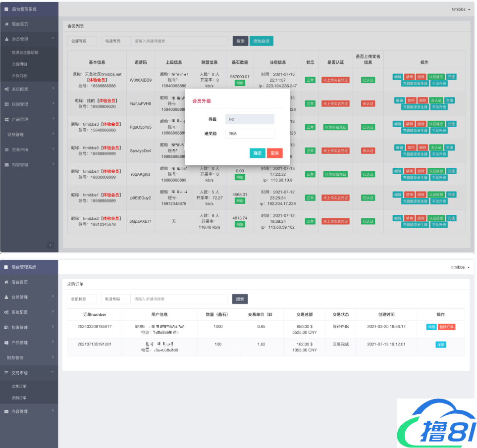The image size is (477, 448).
Task: Click the list icon beside expanded 交易市场
Action: [6, 373]
